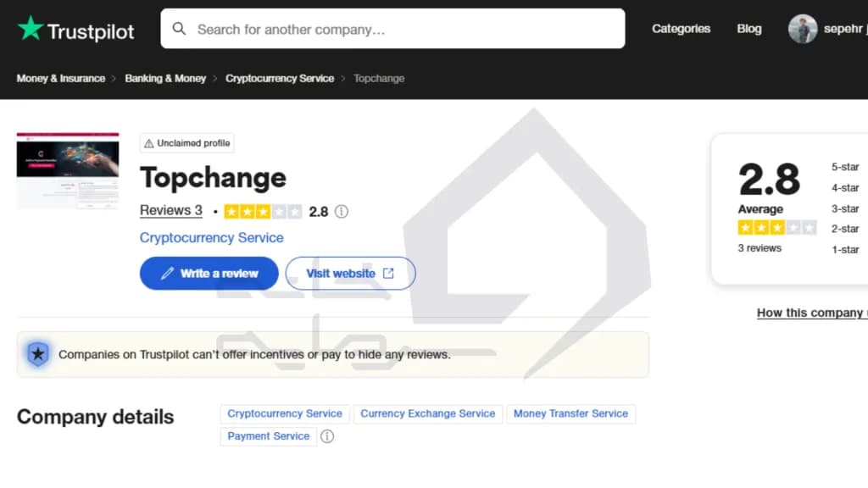Open the Topchange website thumbnail
This screenshot has height=488, width=868.
pyautogui.click(x=68, y=171)
